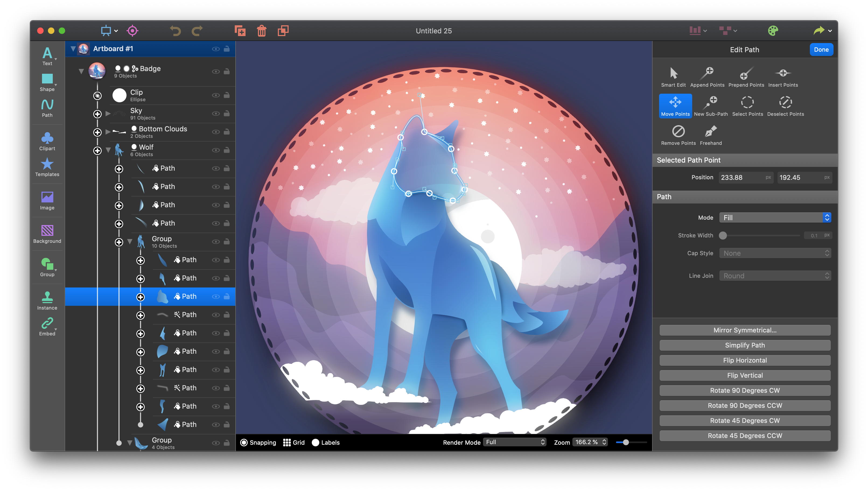Screen dimensions: 868x491
Task: Click the pink target icon in toolbar
Action: coord(132,31)
